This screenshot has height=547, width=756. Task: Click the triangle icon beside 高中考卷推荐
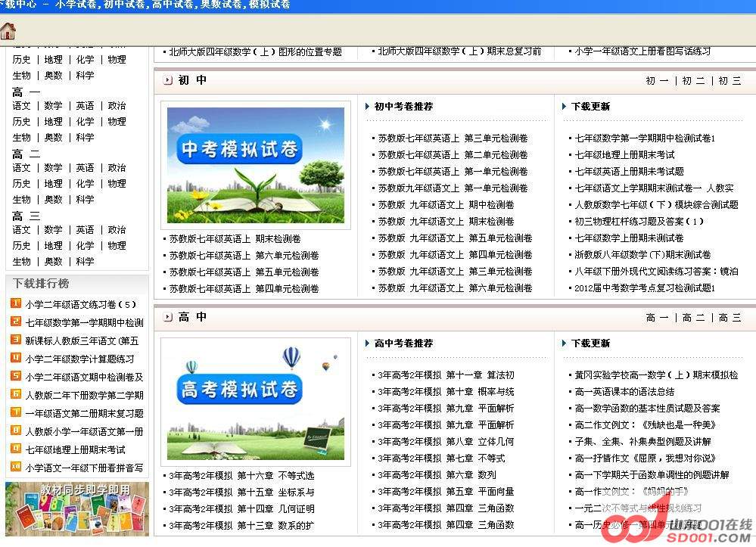coord(368,343)
